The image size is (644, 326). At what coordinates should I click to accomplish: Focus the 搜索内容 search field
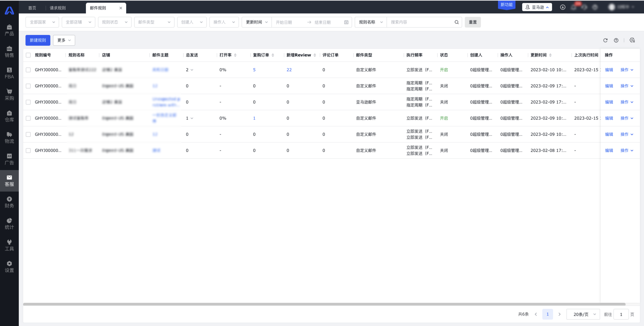tap(421, 22)
